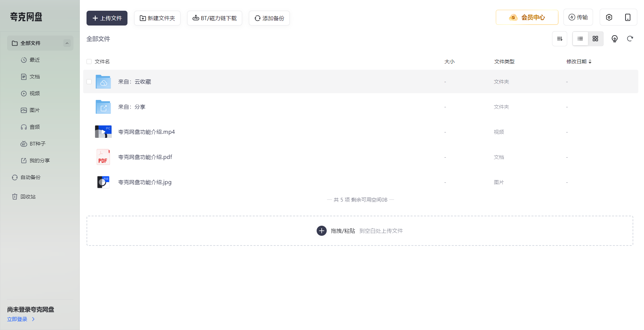Click the PDF file icon
This screenshot has height=330, width=644.
[x=103, y=157]
